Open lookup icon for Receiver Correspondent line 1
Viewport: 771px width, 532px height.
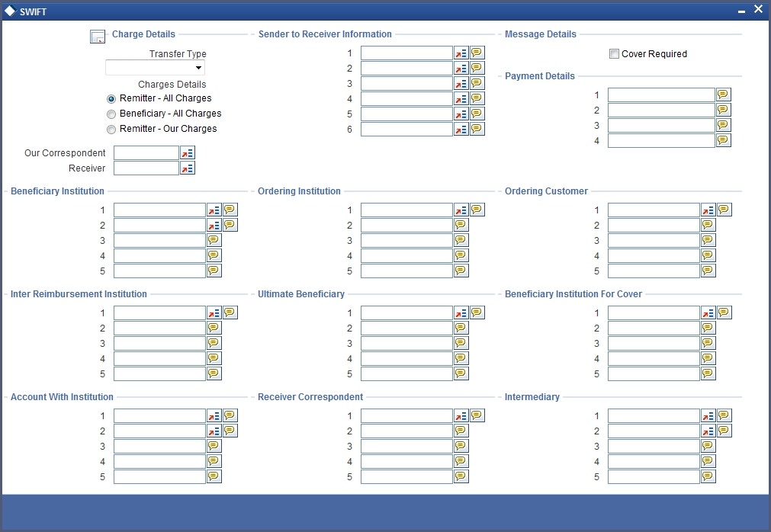tap(461, 415)
